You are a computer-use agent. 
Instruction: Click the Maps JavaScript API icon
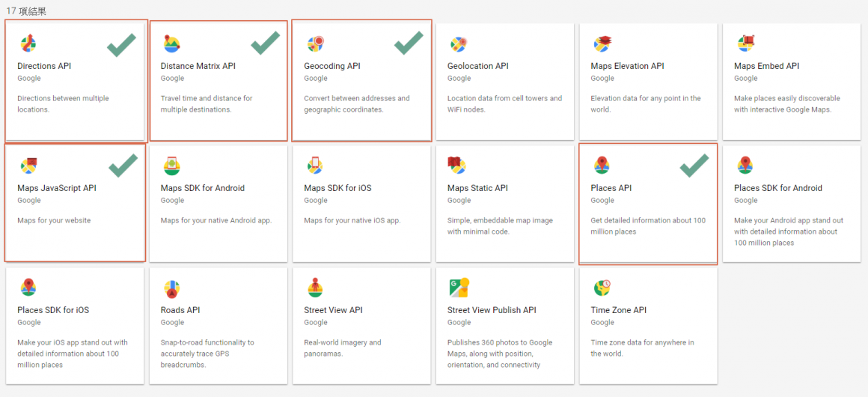tap(28, 166)
